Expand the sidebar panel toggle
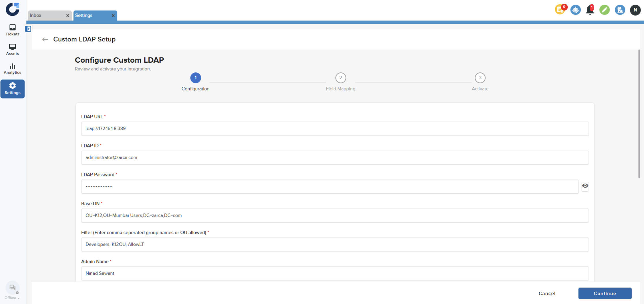644x304 pixels. coord(28,29)
